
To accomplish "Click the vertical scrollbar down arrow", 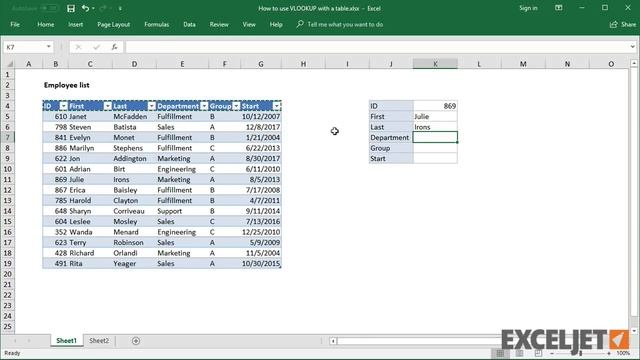I will tap(634, 330).
